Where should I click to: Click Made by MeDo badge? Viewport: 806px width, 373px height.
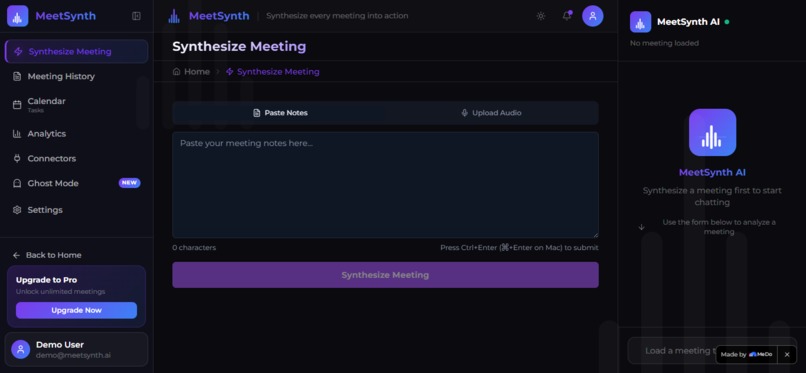[x=746, y=355]
